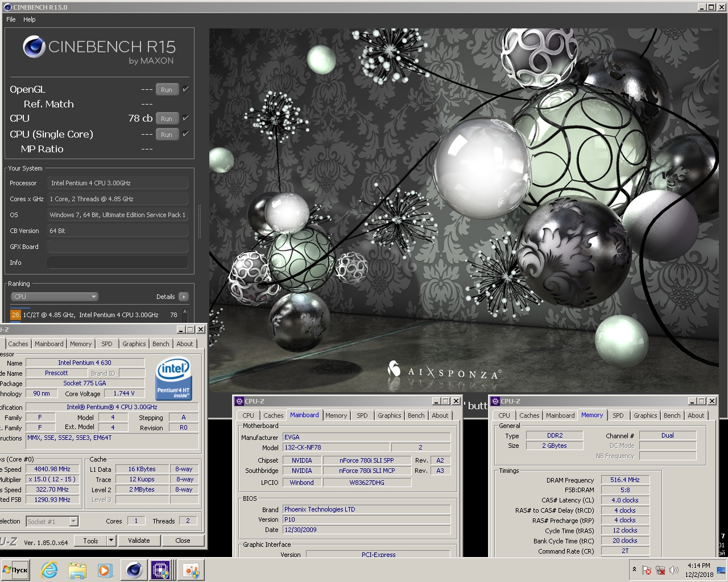
Task: Show hidden tray icons arrow
Action: click(634, 569)
